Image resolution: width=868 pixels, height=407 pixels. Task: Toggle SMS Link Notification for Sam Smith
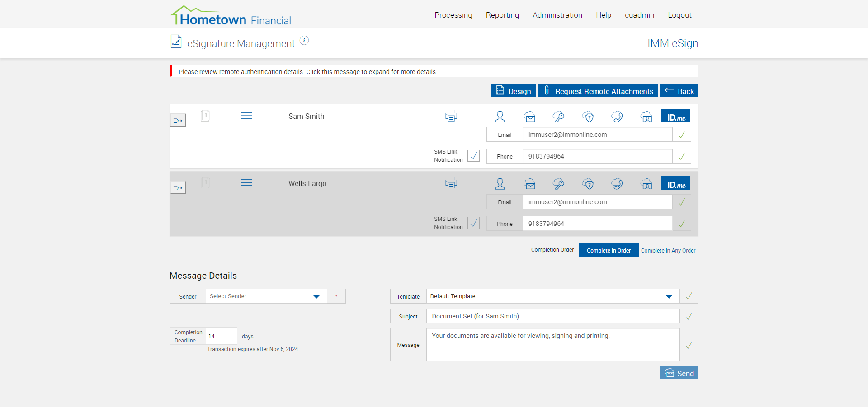[x=473, y=156]
